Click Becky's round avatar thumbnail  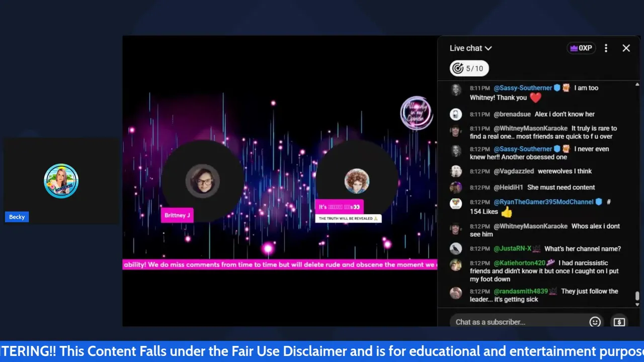61,181
